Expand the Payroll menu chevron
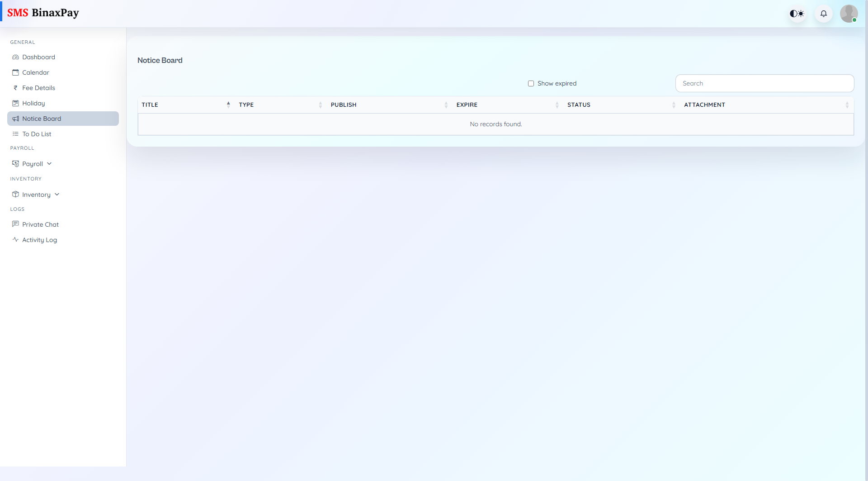The width and height of the screenshot is (868, 481). 49,164
